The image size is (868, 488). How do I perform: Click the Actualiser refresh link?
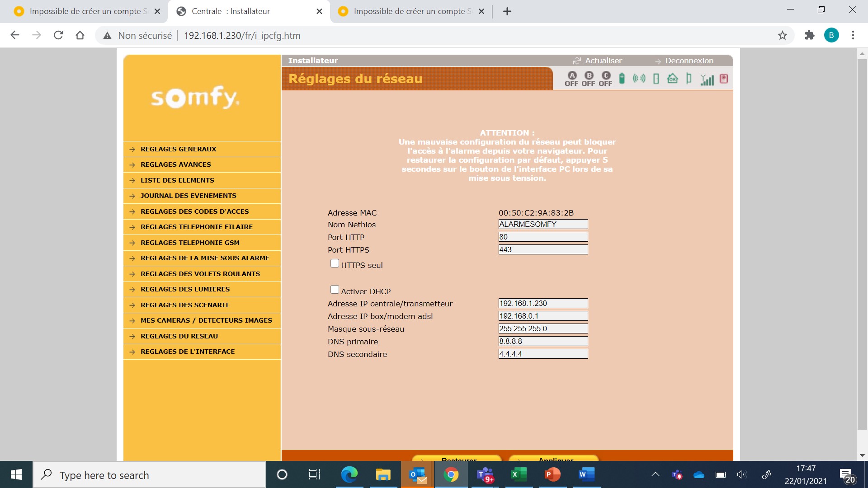[x=598, y=61]
